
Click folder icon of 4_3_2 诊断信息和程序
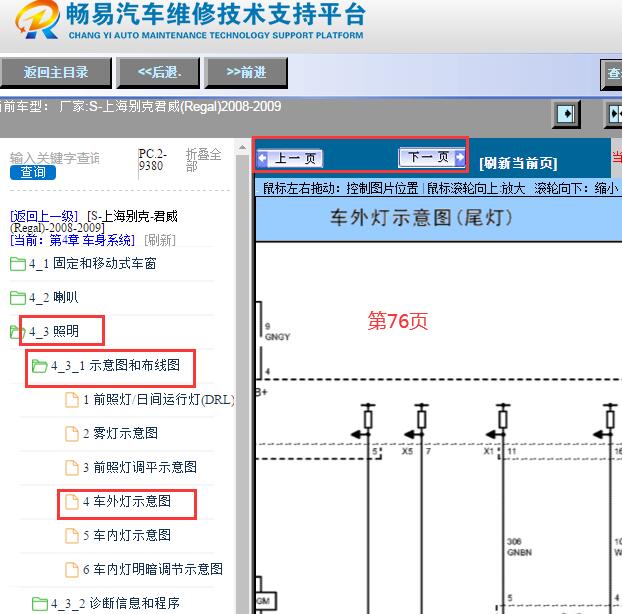click(40, 604)
